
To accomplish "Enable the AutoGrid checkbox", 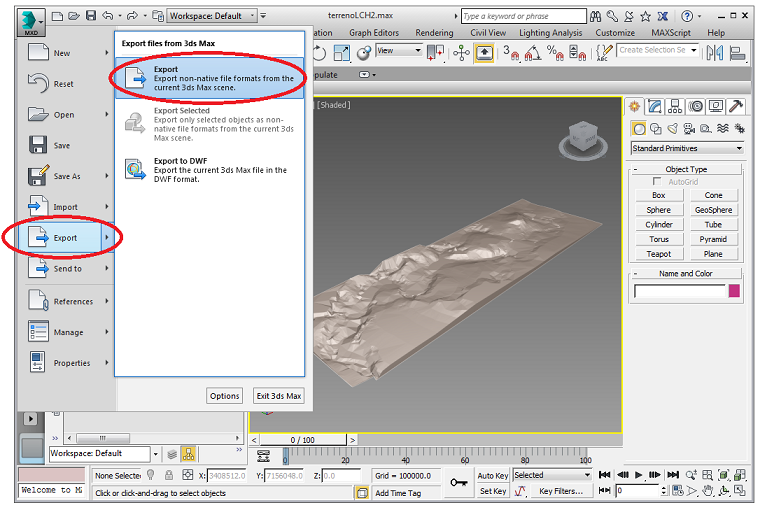I will (657, 181).
